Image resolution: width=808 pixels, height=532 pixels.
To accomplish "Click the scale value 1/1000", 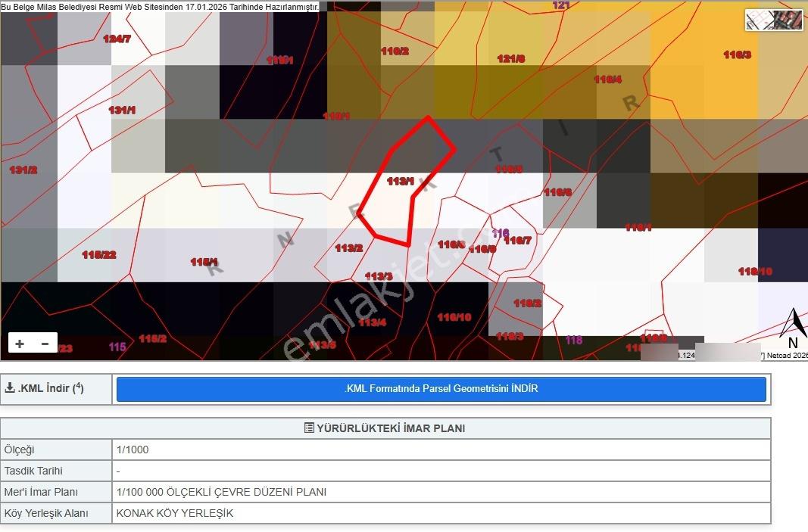I will tap(133, 450).
